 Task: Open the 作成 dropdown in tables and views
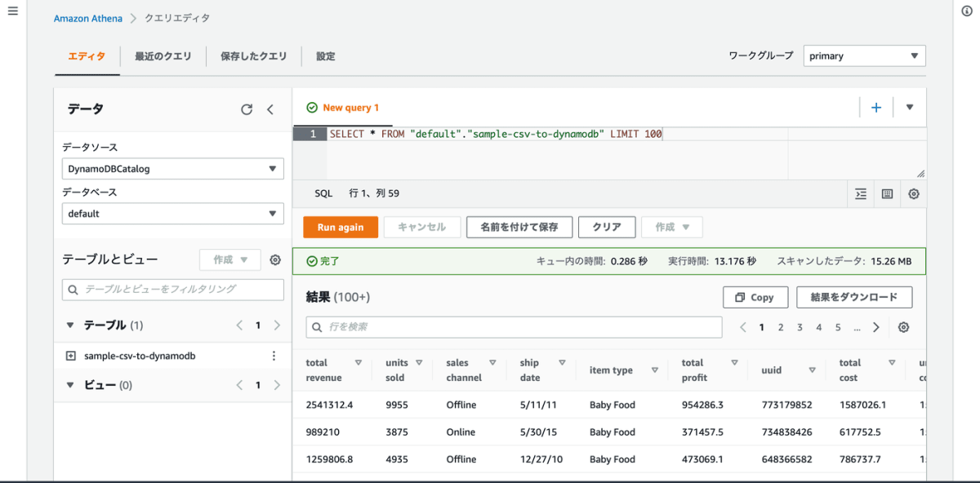coord(230,259)
